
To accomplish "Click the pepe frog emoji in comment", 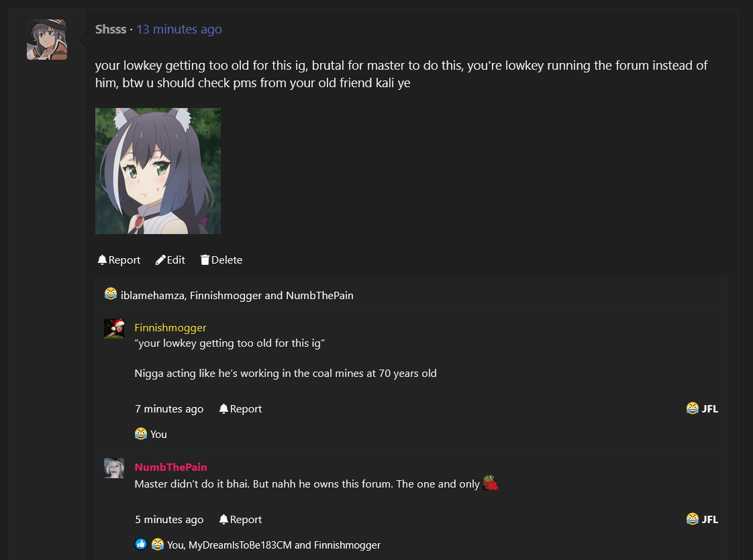I will click(491, 483).
